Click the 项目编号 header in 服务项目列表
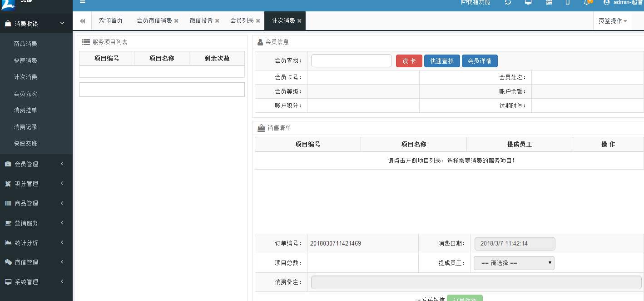 pyautogui.click(x=107, y=58)
